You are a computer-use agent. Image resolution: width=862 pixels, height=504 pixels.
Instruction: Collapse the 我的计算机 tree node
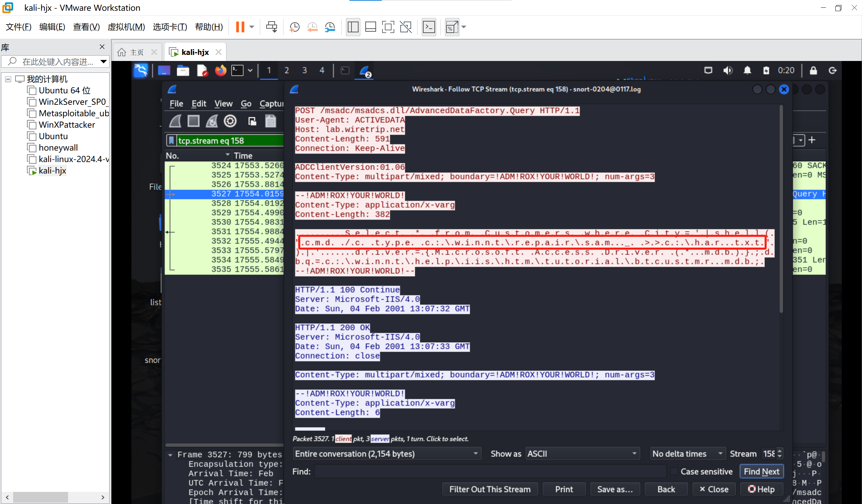coord(8,79)
